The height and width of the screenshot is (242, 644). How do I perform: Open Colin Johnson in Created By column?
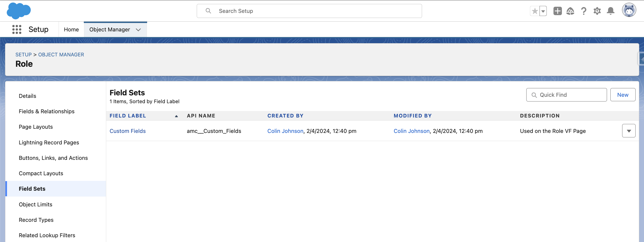(x=285, y=131)
